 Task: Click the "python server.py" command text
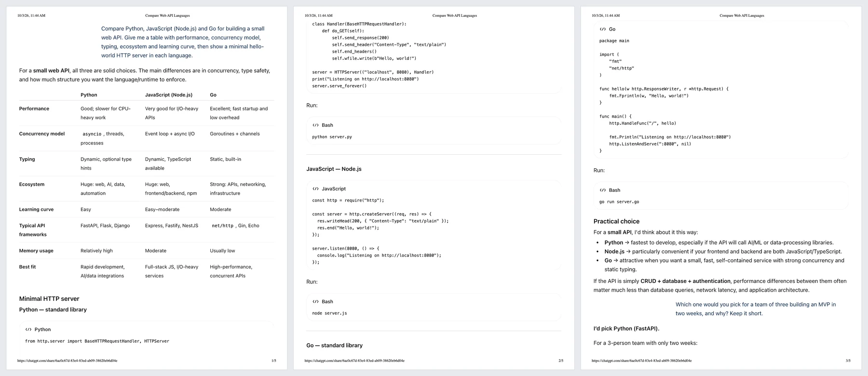coord(332,137)
